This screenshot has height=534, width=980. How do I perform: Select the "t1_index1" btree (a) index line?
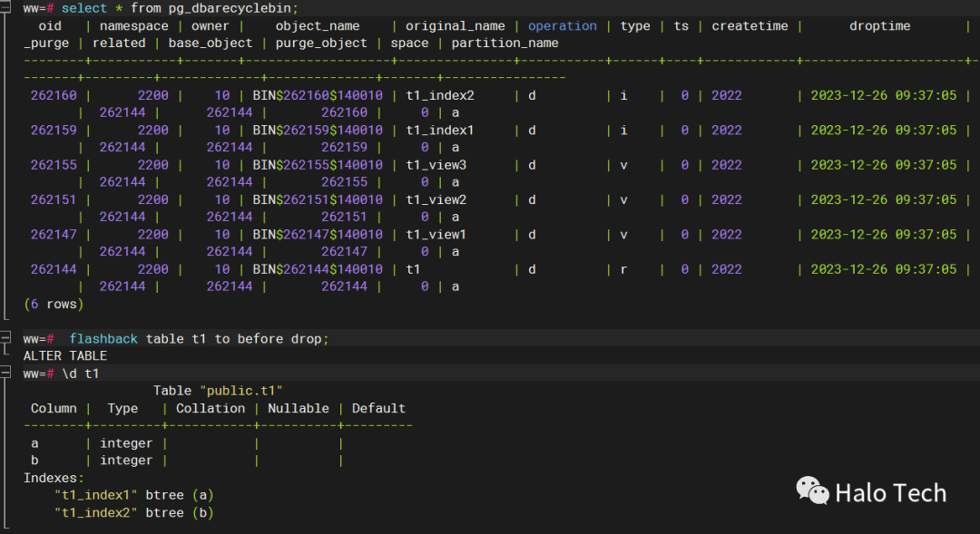(133, 495)
